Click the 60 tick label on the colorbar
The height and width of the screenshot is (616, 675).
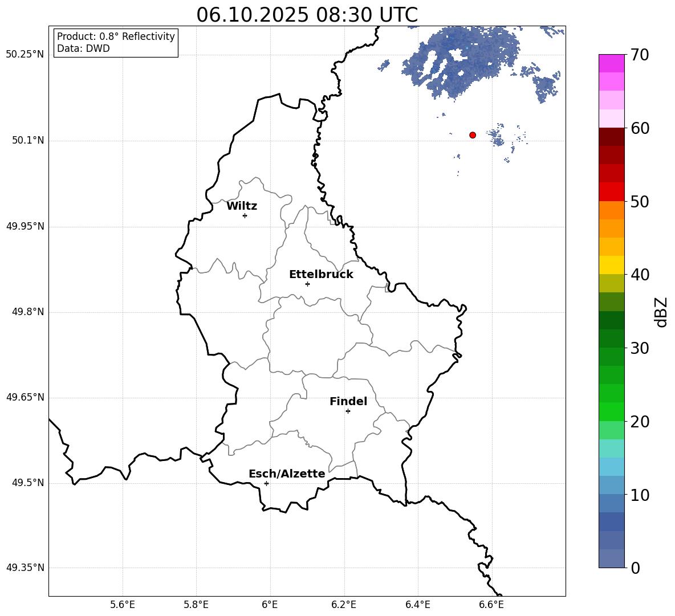point(640,128)
